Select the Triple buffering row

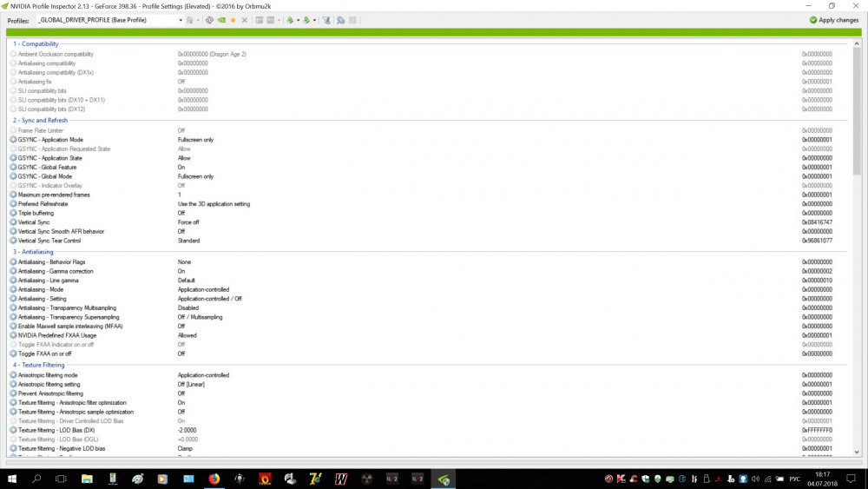[x=427, y=213]
